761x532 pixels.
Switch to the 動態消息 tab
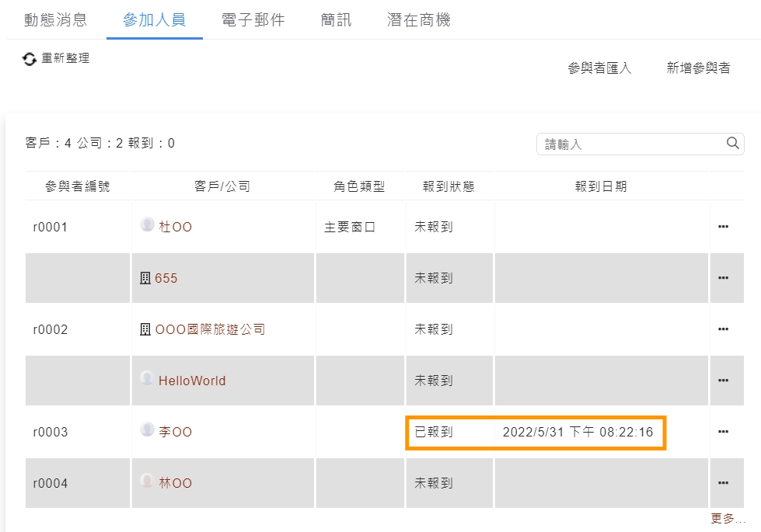point(55,20)
